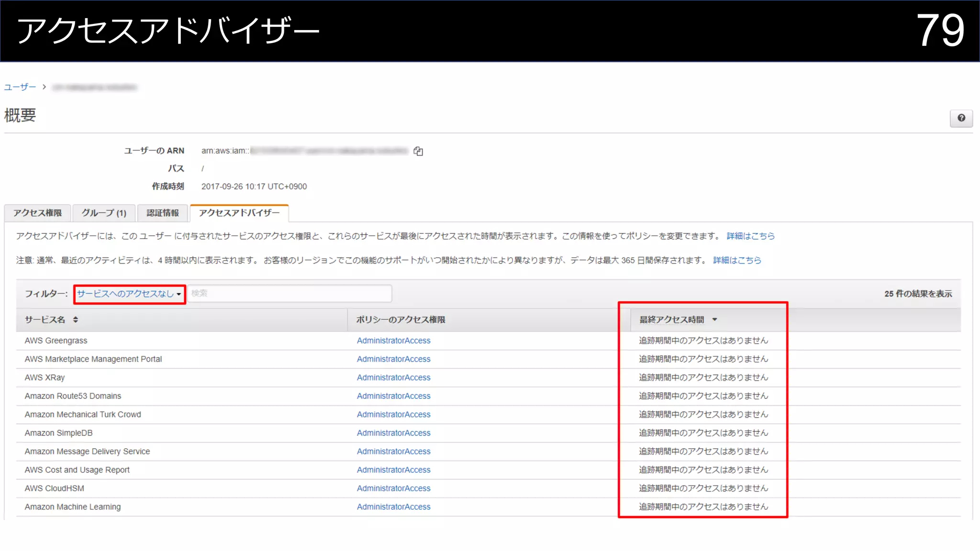
Task: Select the アクセスアドバイザー tab
Action: 239,213
